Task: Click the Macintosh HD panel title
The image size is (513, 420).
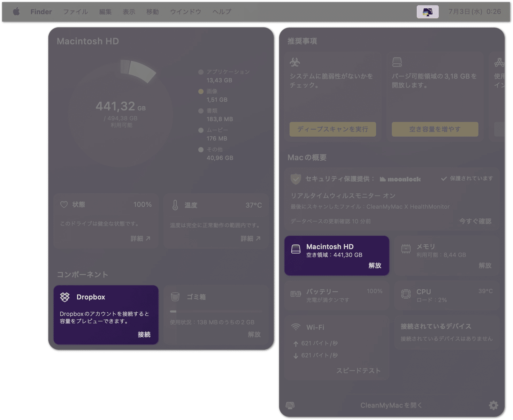Action: click(x=88, y=41)
